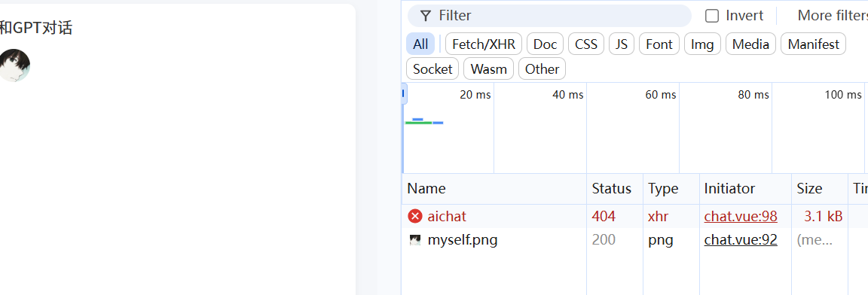
Task: Filter requests by Media type
Action: coord(750,44)
